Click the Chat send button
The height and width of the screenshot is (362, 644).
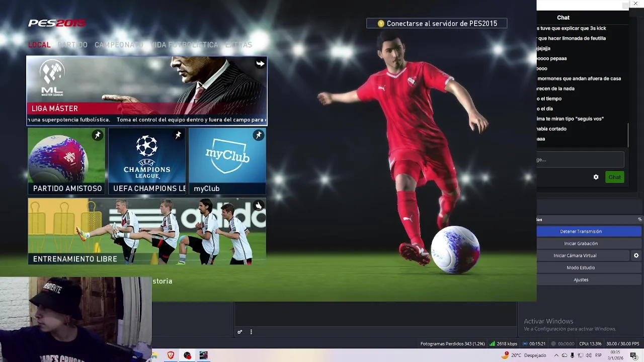tap(615, 177)
